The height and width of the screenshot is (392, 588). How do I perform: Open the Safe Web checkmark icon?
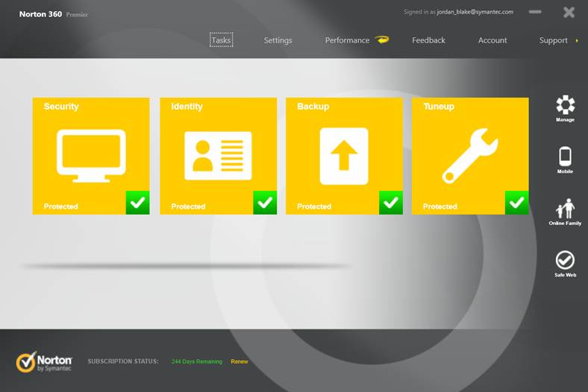tap(565, 260)
